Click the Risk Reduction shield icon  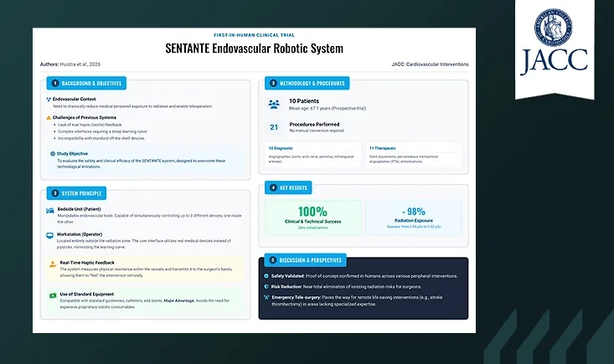pos(266,286)
